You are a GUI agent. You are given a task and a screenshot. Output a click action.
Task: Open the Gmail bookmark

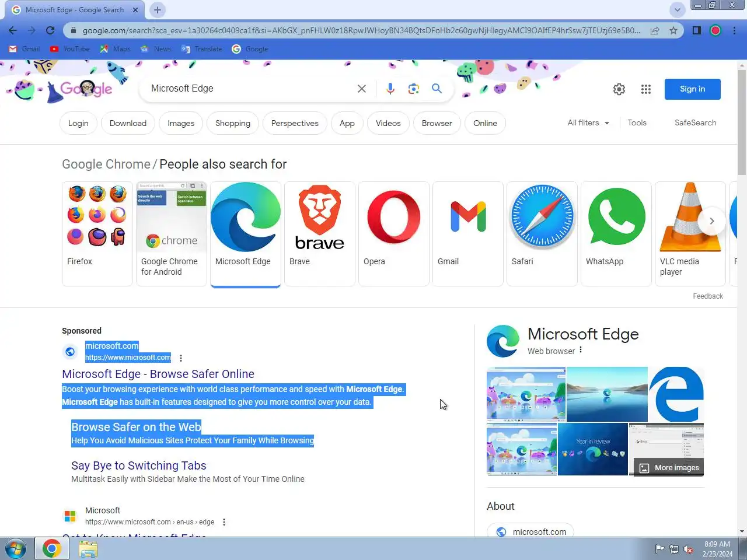click(x=25, y=49)
